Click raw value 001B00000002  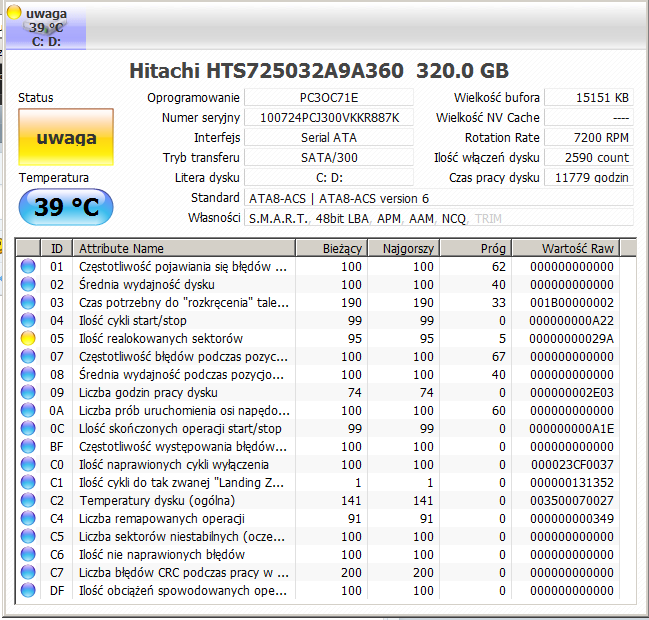coord(572,303)
